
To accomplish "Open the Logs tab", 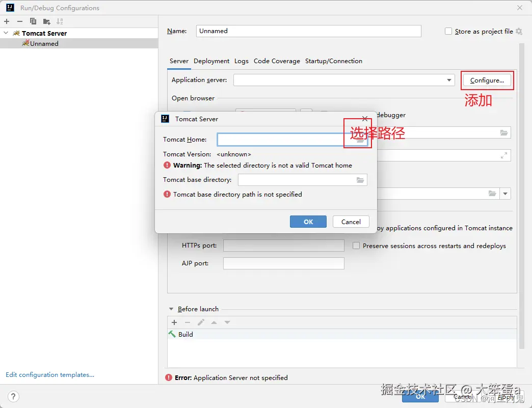I will click(x=241, y=61).
